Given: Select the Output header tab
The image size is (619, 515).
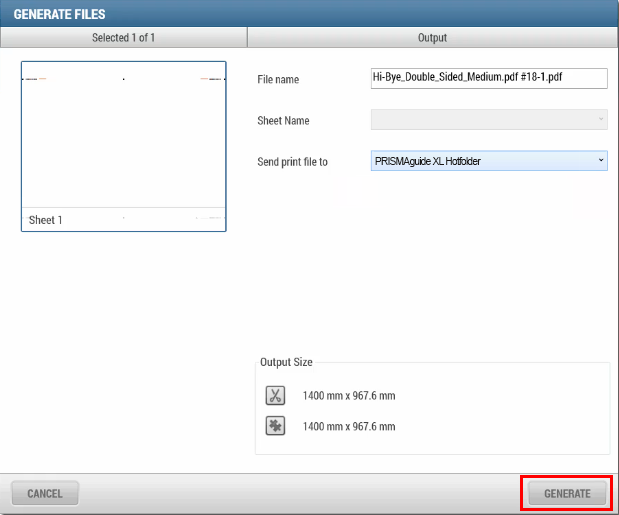Looking at the screenshot, I should tap(432, 38).
